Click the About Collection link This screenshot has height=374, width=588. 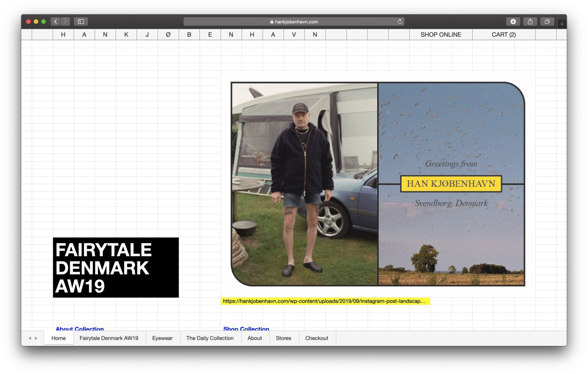80,329
